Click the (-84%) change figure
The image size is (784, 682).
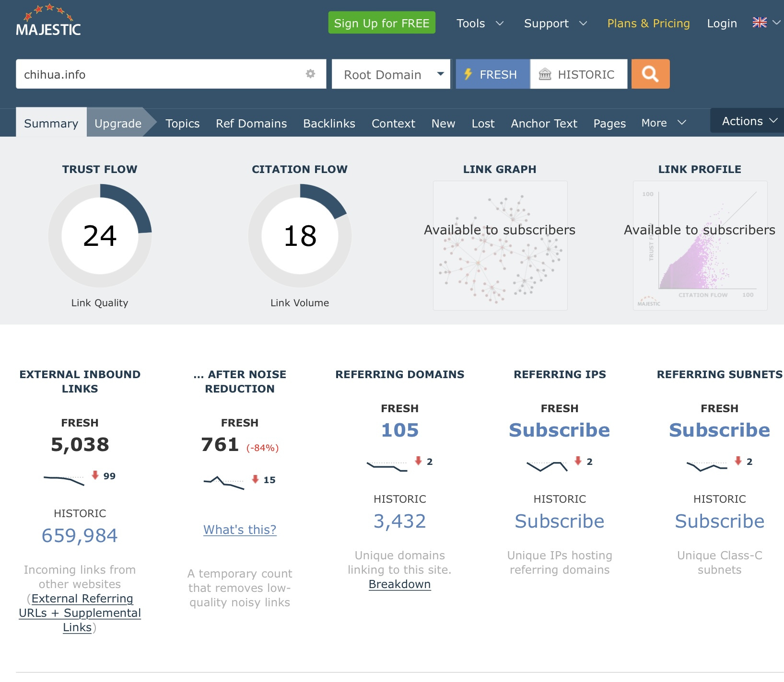[262, 448]
